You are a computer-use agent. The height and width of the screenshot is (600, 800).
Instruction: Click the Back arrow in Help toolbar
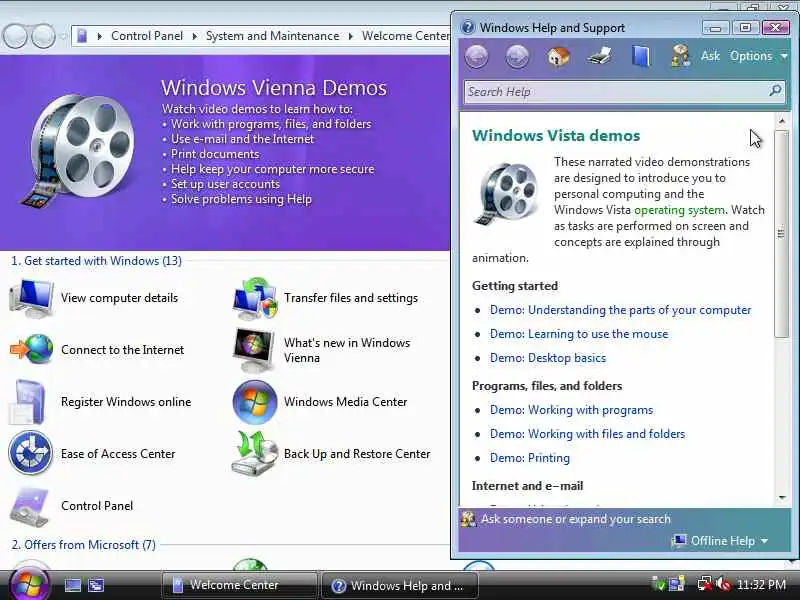[x=477, y=56]
